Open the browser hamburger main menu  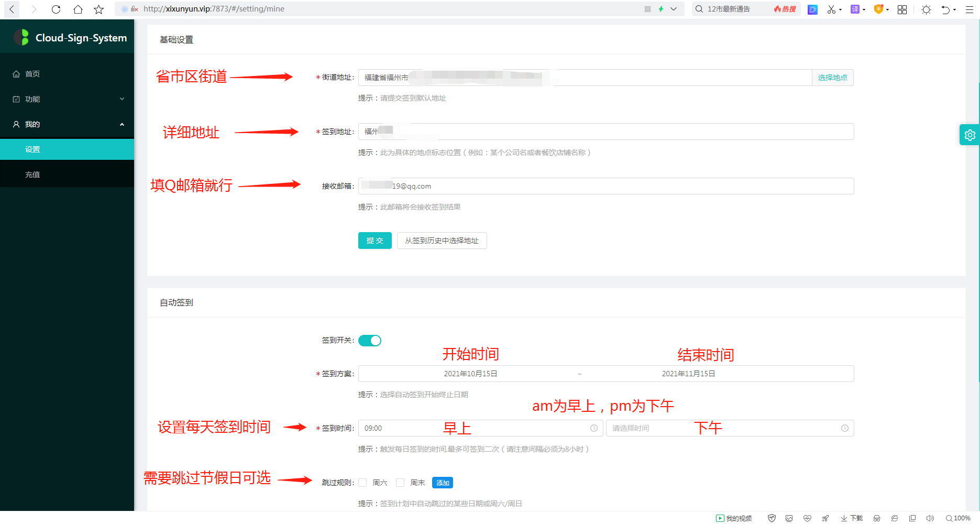[970, 9]
